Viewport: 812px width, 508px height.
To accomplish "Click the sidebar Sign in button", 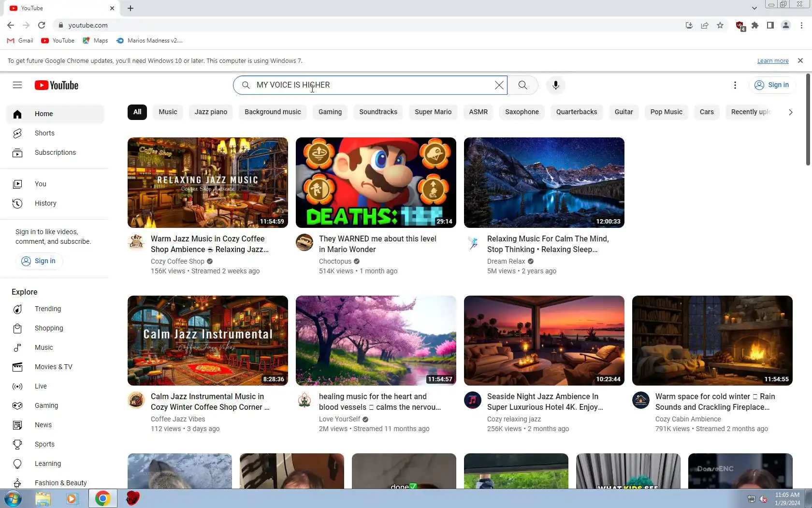I will tap(39, 261).
